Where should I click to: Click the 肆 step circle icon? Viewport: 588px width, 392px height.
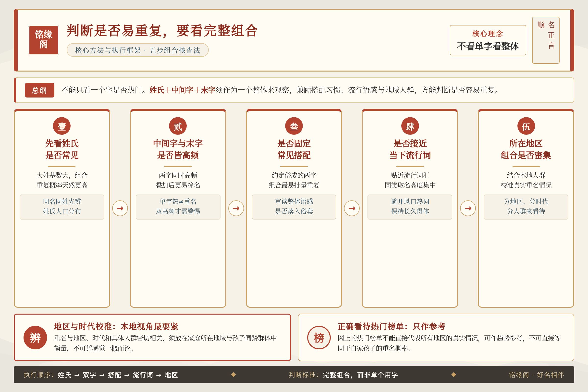click(x=410, y=126)
